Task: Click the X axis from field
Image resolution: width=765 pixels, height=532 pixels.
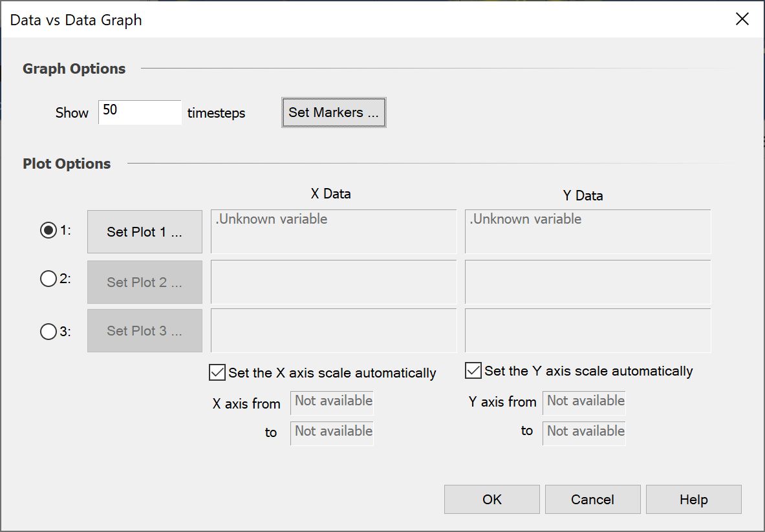Action: (x=332, y=403)
